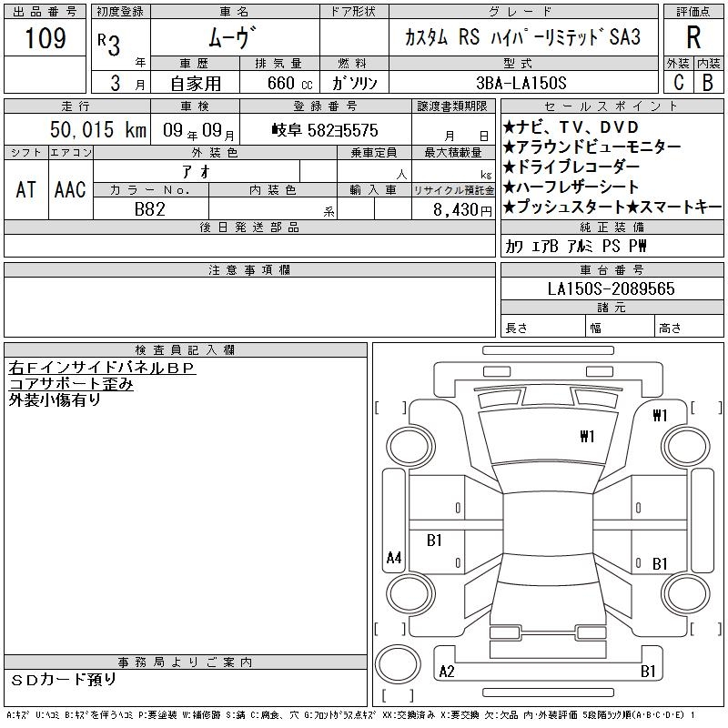This screenshot has width=728, height=728.
Task: Select the overall evaluation score R
Action: (693, 37)
